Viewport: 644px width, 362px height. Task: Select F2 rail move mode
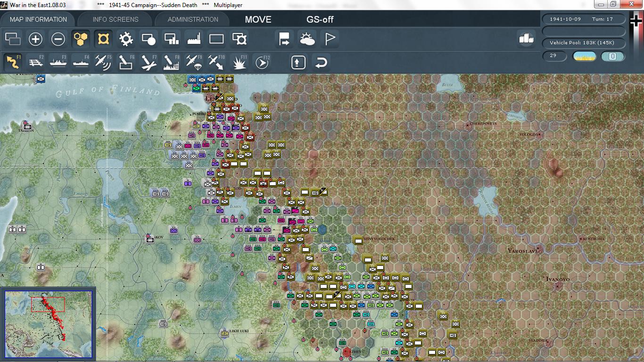point(35,62)
